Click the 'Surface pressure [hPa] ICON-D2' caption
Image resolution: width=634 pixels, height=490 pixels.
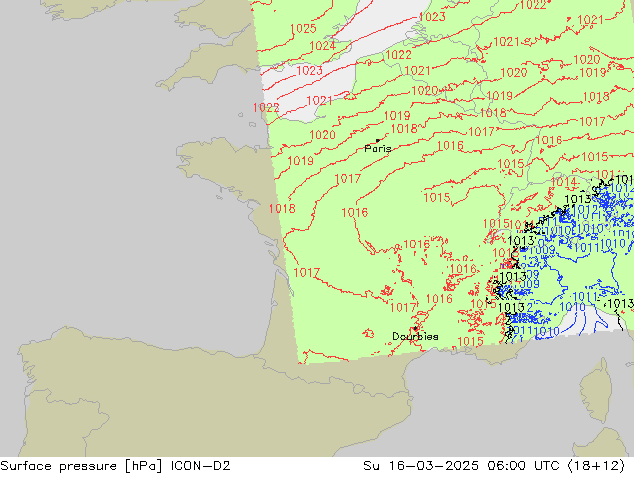[x=115, y=466]
